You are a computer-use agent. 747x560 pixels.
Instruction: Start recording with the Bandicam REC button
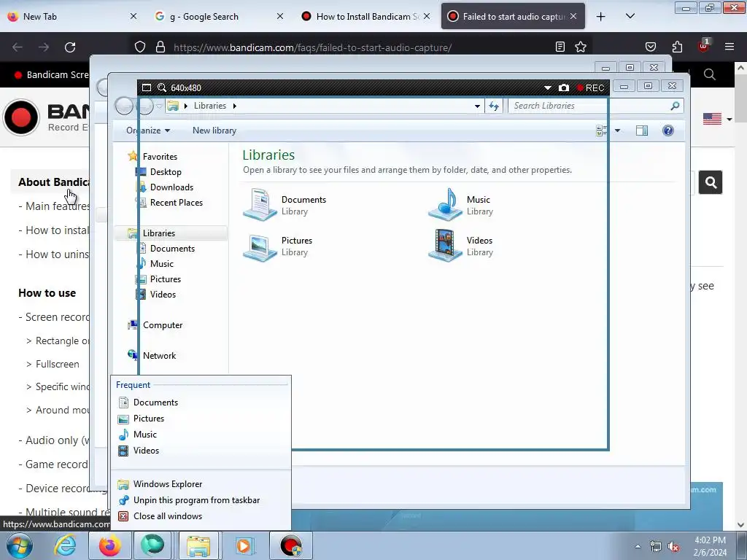(x=589, y=88)
